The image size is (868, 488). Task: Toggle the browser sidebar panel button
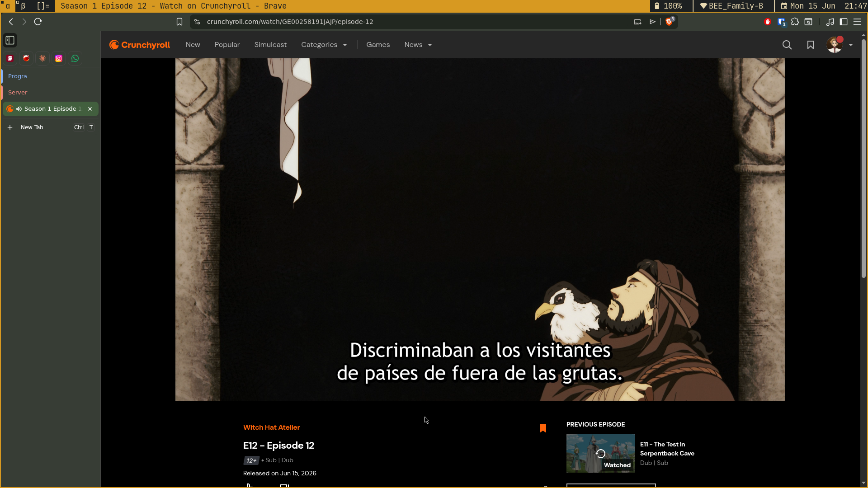(844, 22)
